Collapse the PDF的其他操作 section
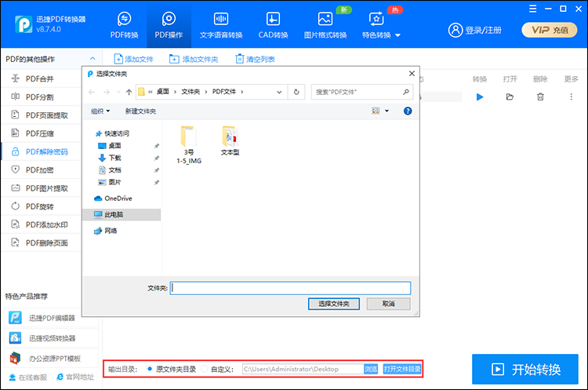Viewport: 588px width, 390px height. point(93,59)
